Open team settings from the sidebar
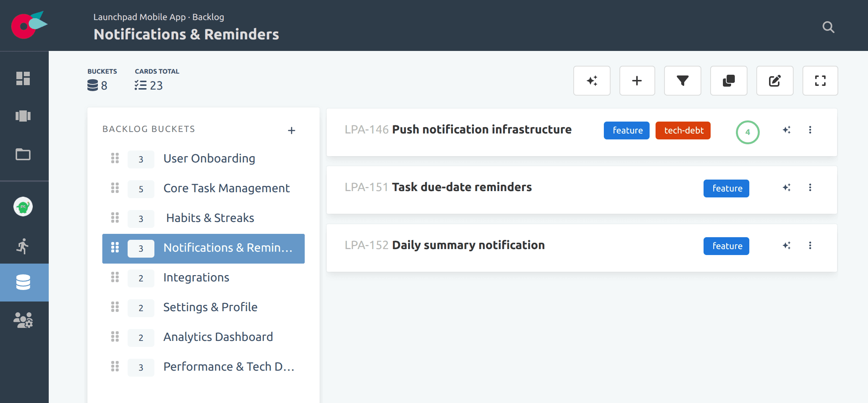This screenshot has height=403, width=868. (x=24, y=320)
